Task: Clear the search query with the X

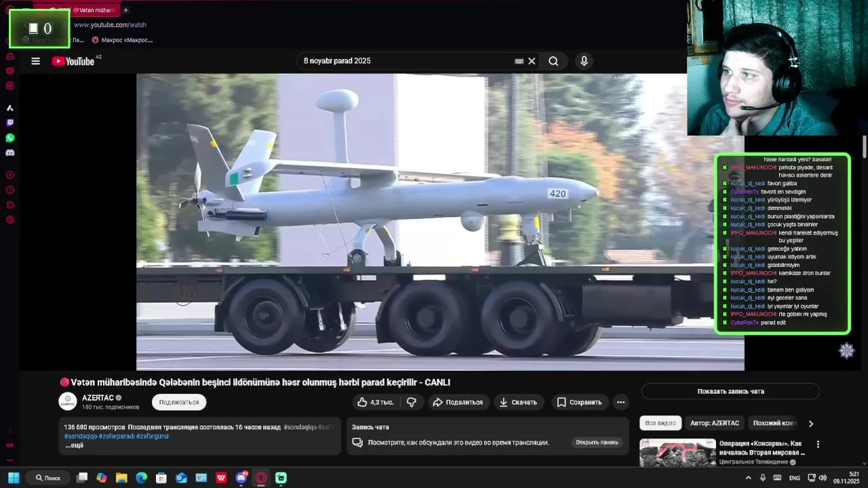Action: [532, 61]
